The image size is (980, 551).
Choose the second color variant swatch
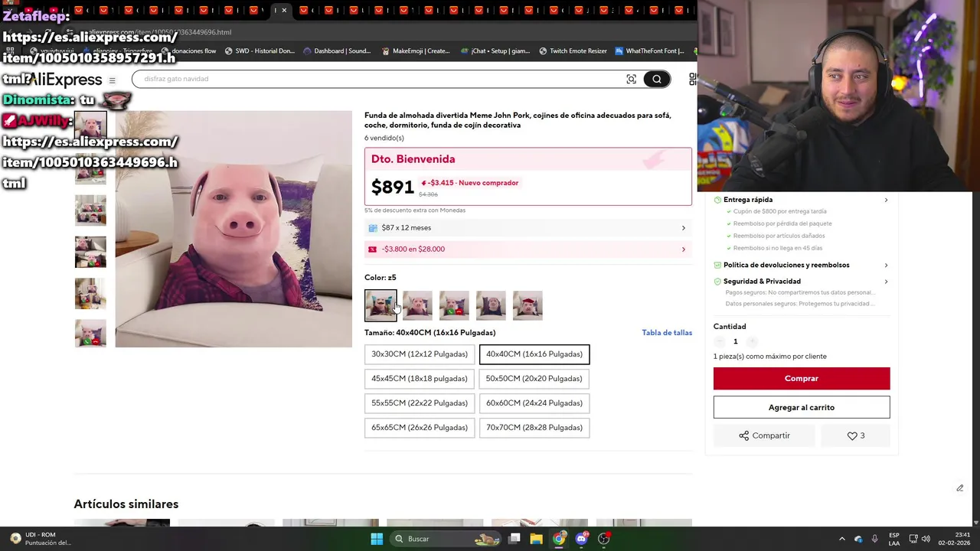coord(417,305)
